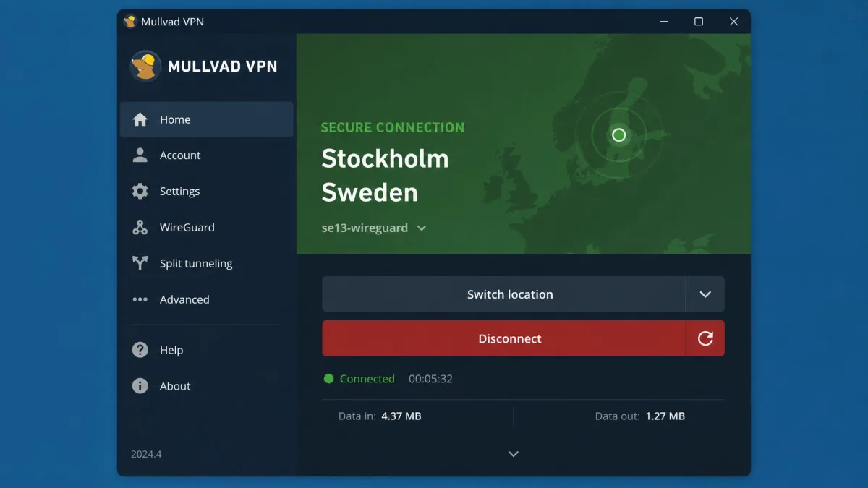Open the Help menu item

[x=207, y=350]
